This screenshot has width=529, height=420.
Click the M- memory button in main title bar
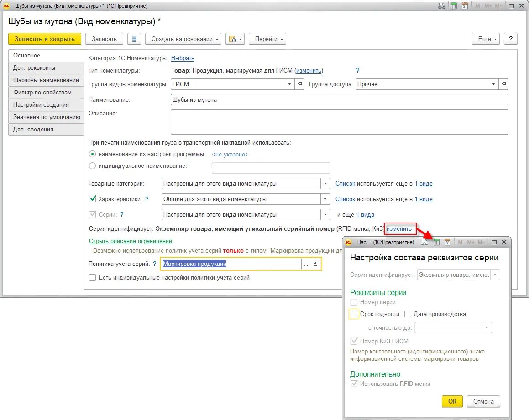point(498,6)
